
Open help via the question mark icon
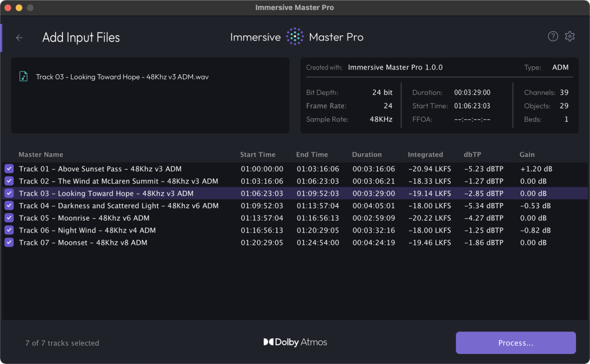point(553,36)
